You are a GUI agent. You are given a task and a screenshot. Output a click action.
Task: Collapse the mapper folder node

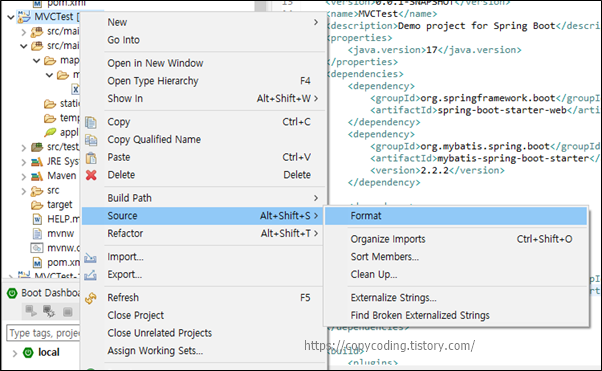(x=36, y=61)
